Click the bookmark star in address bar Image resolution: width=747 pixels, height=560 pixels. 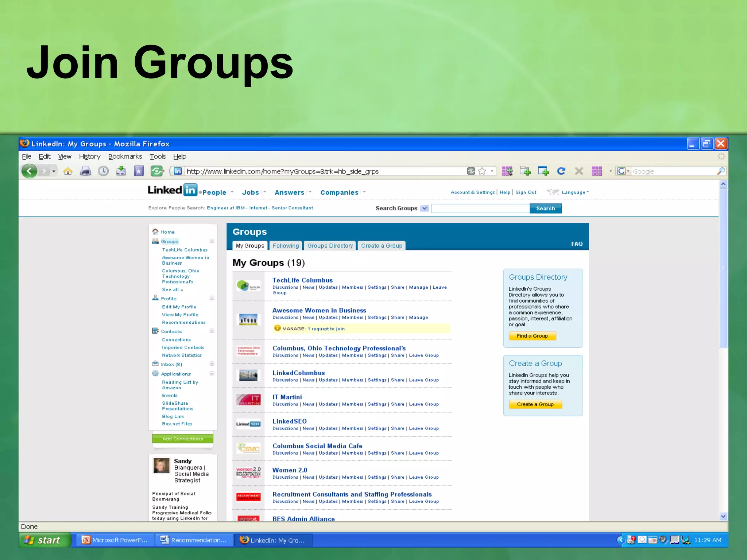coord(482,171)
